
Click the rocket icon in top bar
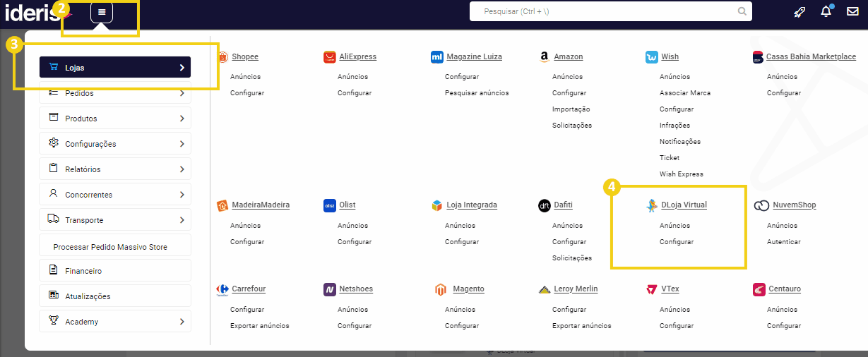(799, 11)
